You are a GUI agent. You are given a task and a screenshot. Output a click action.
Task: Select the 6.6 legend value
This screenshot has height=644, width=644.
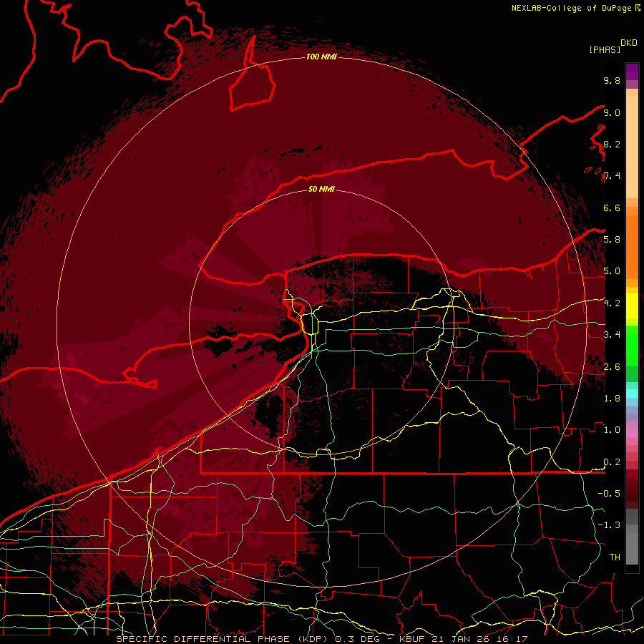pos(612,208)
